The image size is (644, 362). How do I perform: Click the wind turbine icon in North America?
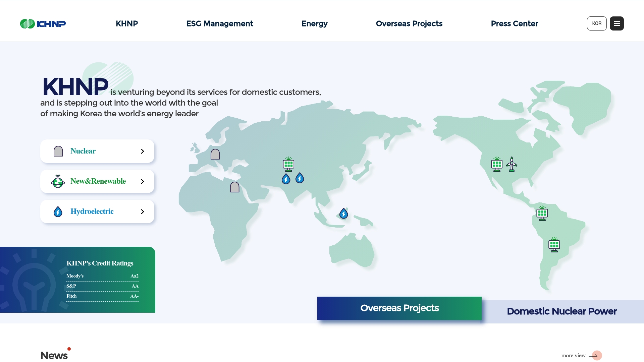[x=512, y=164]
